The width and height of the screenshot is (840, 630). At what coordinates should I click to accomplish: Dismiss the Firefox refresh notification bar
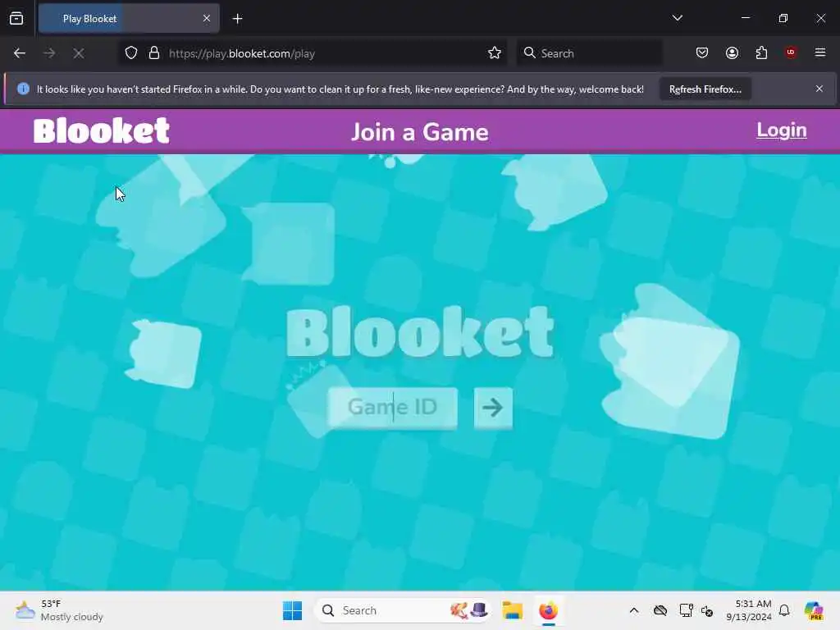point(819,89)
